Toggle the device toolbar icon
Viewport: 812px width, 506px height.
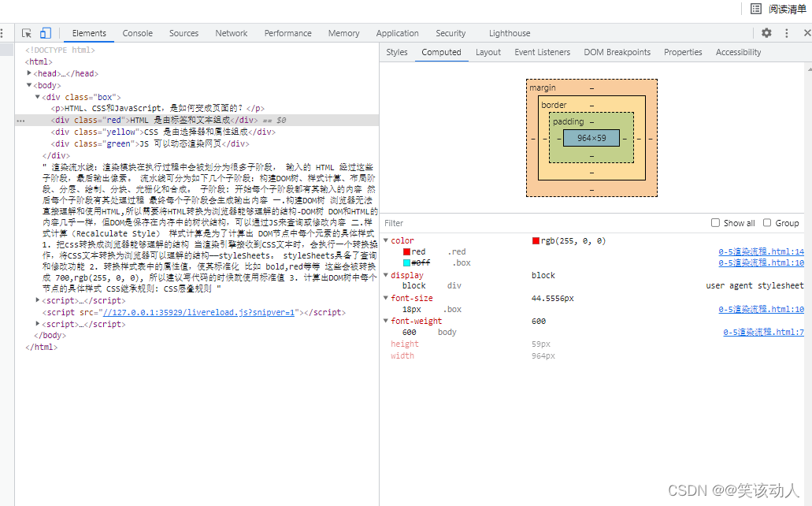click(46, 33)
